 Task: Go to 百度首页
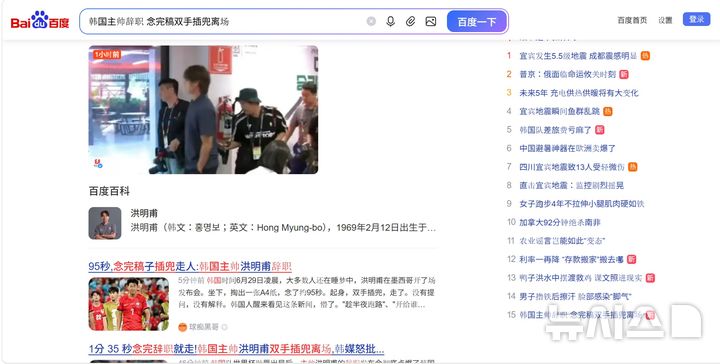pos(632,20)
